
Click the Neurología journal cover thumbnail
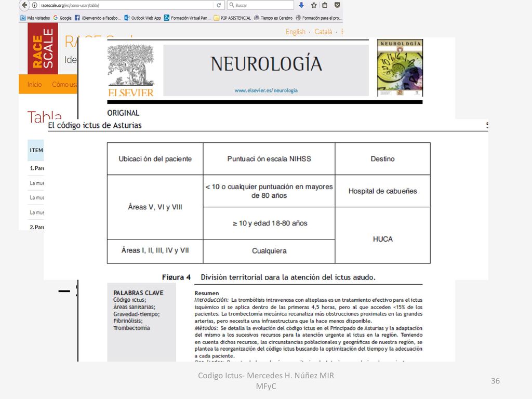pos(400,68)
